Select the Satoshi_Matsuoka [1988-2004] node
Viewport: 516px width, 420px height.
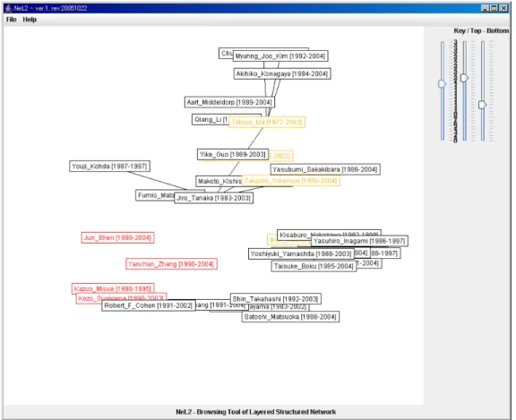290,317
